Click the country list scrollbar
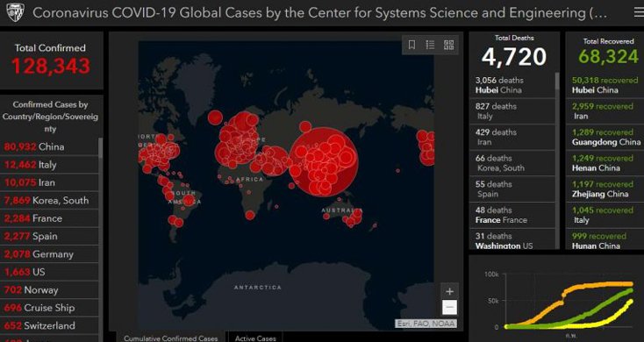The width and height of the screenshot is (644, 342). tap(101, 239)
